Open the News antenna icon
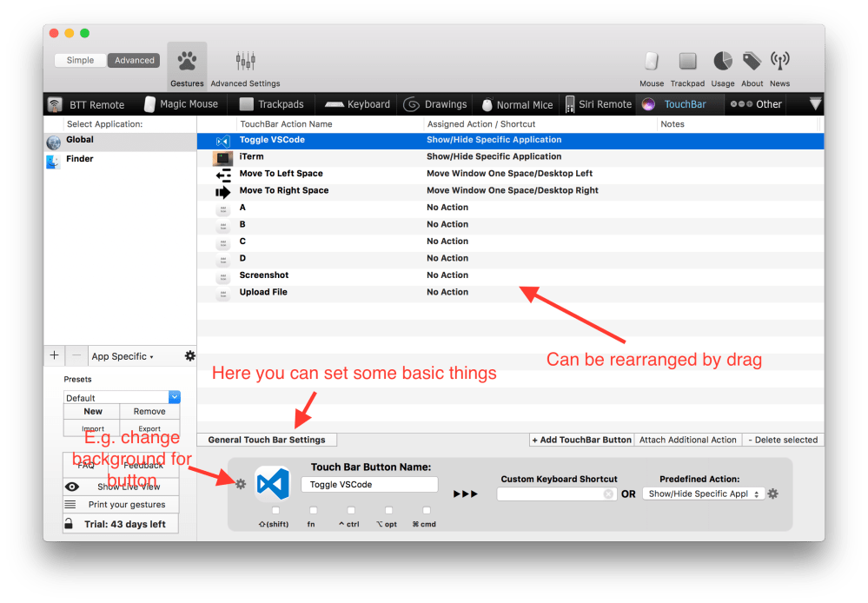This screenshot has height=603, width=868. click(779, 62)
